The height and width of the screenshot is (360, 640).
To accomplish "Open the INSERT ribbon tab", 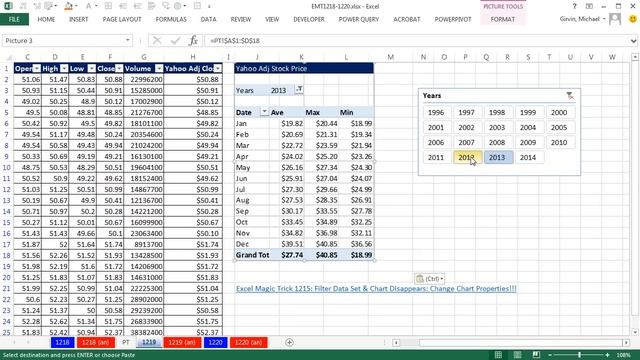I will 78,19.
